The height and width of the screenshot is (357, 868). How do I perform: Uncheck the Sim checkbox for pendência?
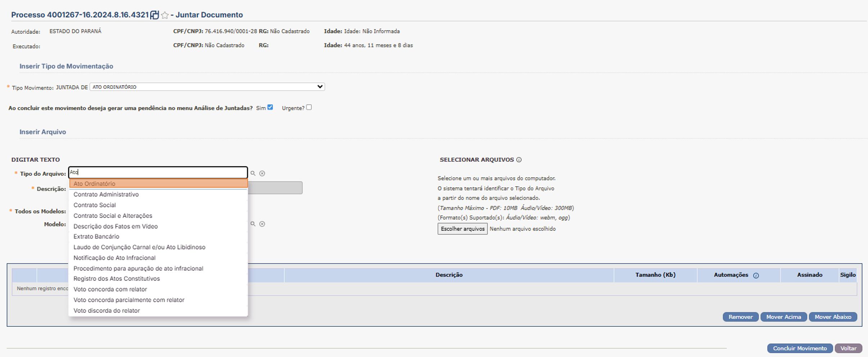[x=270, y=107]
